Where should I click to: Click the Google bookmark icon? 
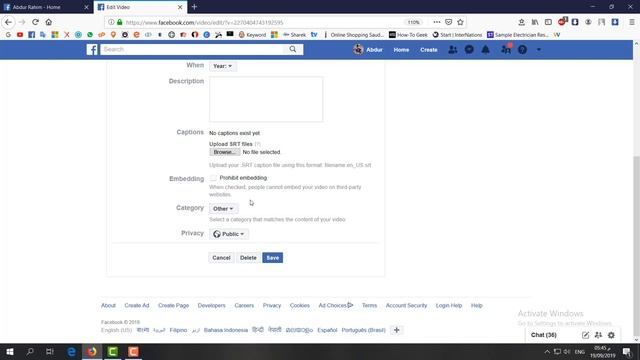[8, 35]
